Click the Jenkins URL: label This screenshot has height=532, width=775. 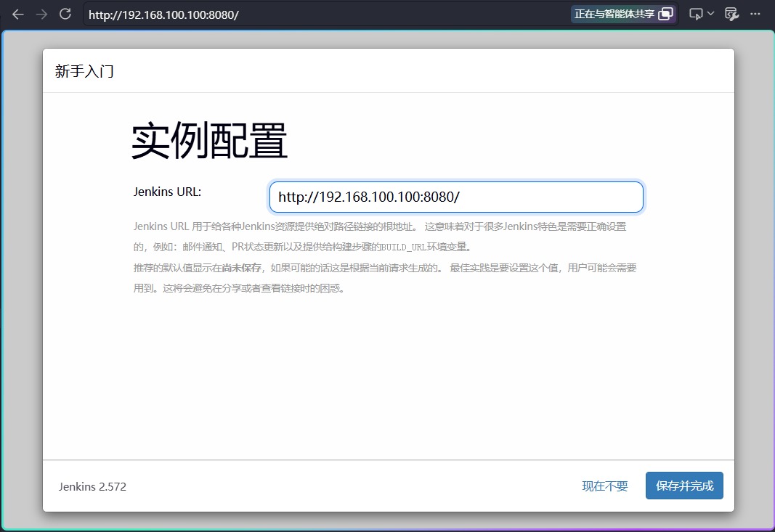[x=167, y=192]
